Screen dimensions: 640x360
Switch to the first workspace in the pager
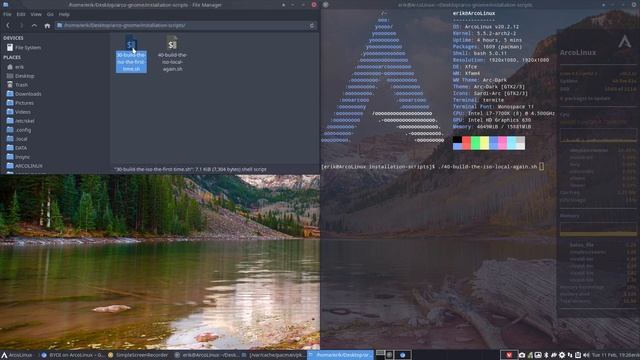pyautogui.click(x=380, y=355)
